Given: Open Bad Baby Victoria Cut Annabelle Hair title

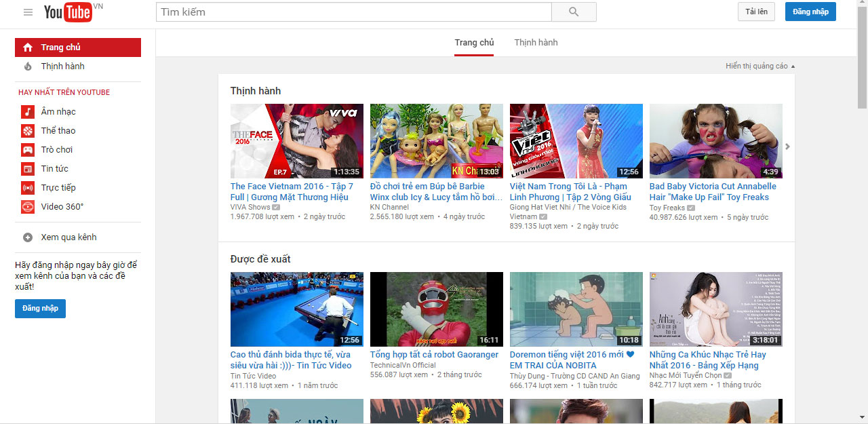Looking at the screenshot, I should tap(713, 192).
